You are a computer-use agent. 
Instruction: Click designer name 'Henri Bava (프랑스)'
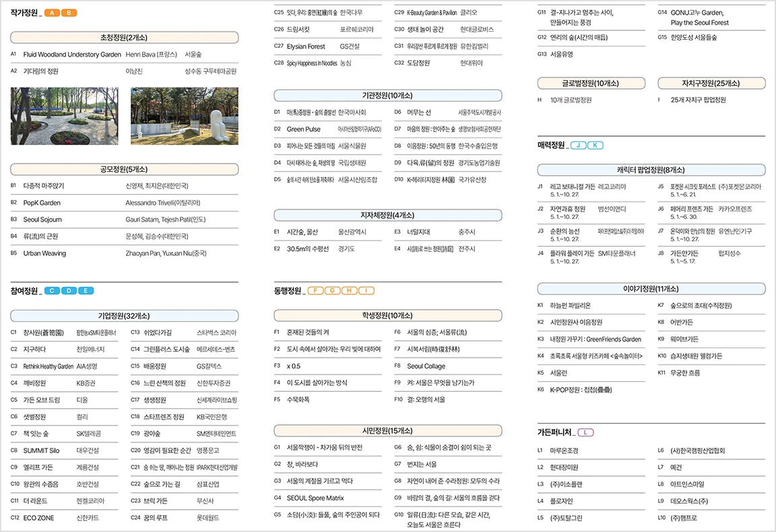(151, 55)
